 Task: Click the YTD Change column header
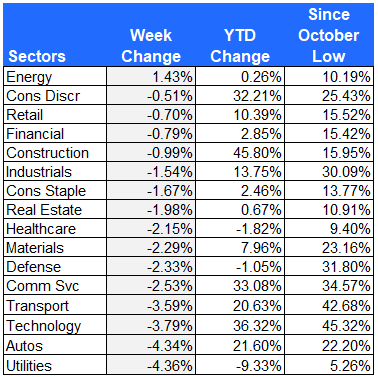240,46
